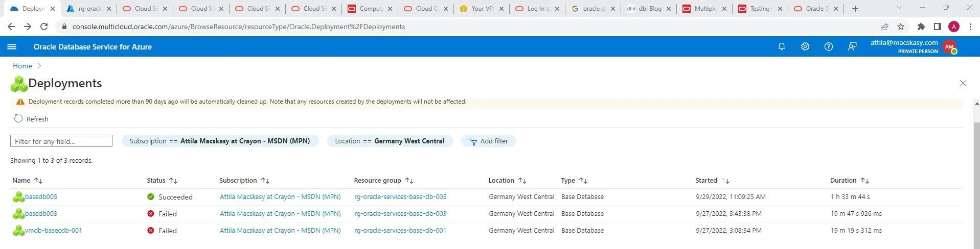Click the vmdb-basecdb-001 deployment icon
980x249 pixels.
pos(19,230)
